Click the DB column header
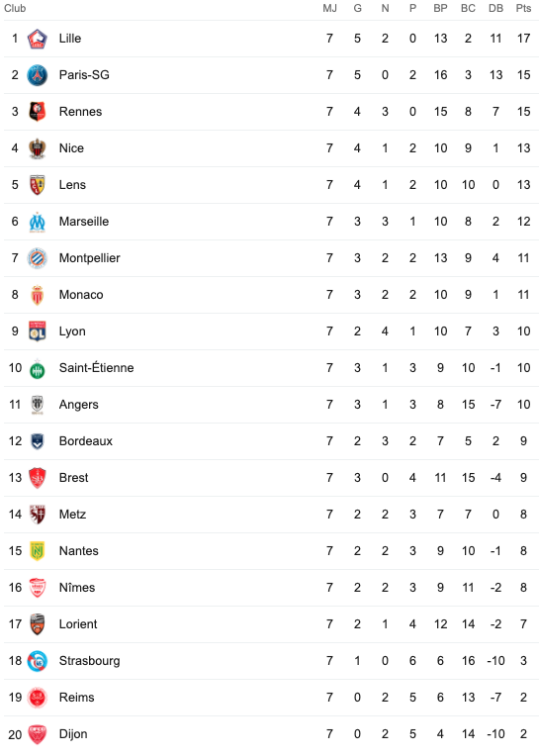 pyautogui.click(x=495, y=8)
